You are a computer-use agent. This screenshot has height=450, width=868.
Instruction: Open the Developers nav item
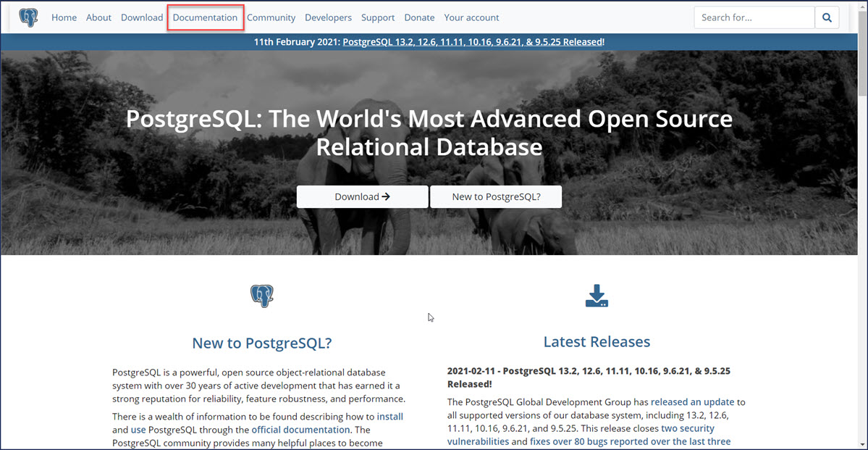tap(328, 17)
